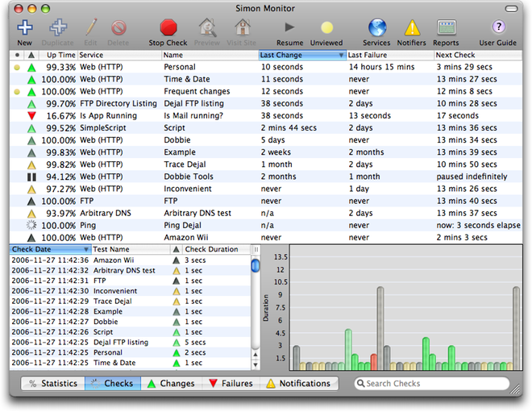The image size is (532, 412).
Task: Switch to the Statistics tab
Action: (x=53, y=383)
